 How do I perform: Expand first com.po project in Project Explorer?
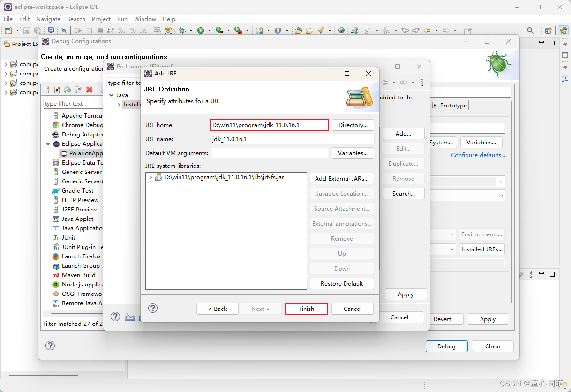[x=6, y=64]
